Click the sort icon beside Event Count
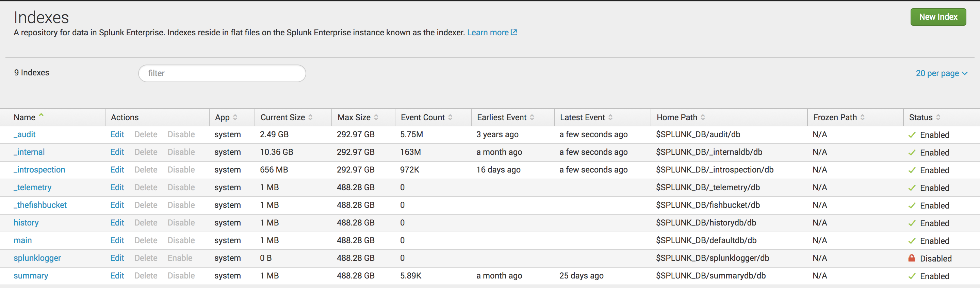The height and width of the screenshot is (288, 980). (x=450, y=118)
